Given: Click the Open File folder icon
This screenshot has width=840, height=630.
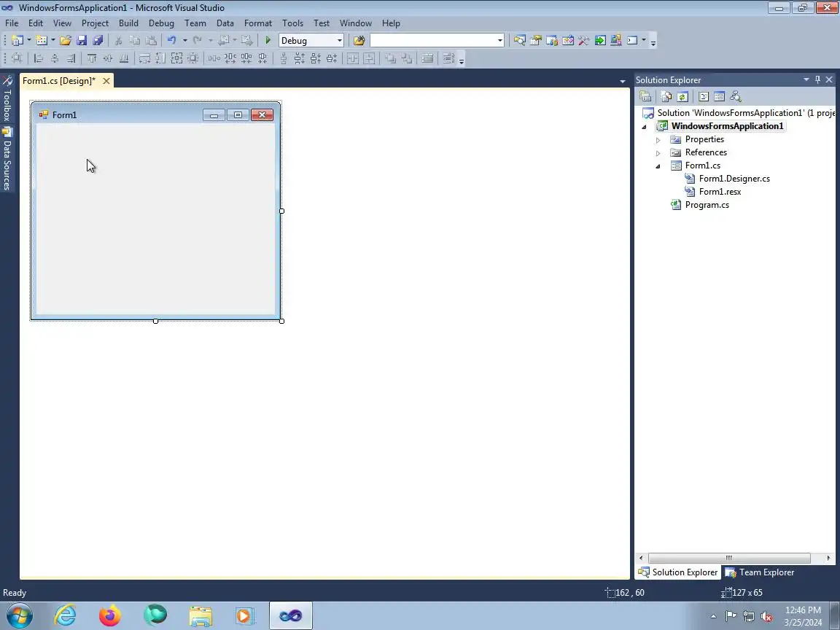Looking at the screenshot, I should [66, 40].
